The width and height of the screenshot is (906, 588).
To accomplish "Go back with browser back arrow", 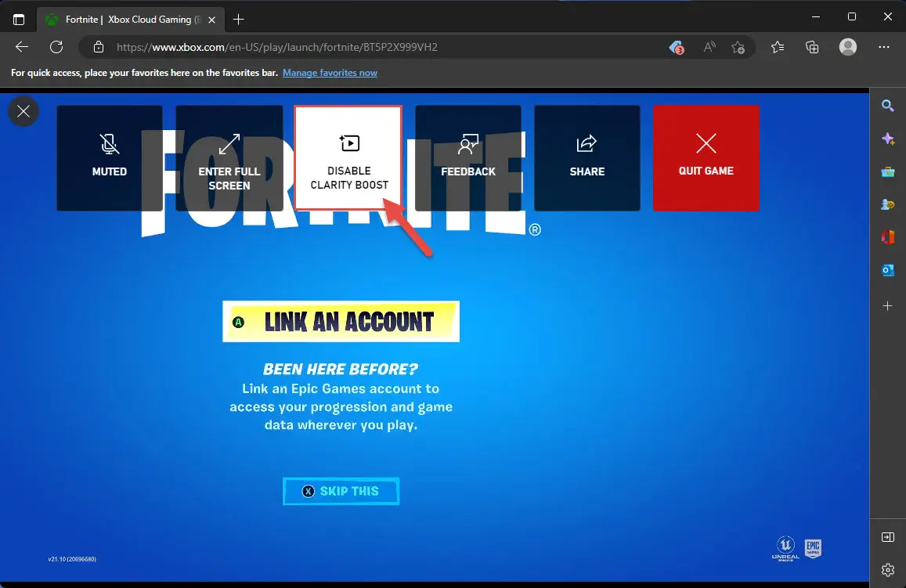I will click(x=22, y=47).
